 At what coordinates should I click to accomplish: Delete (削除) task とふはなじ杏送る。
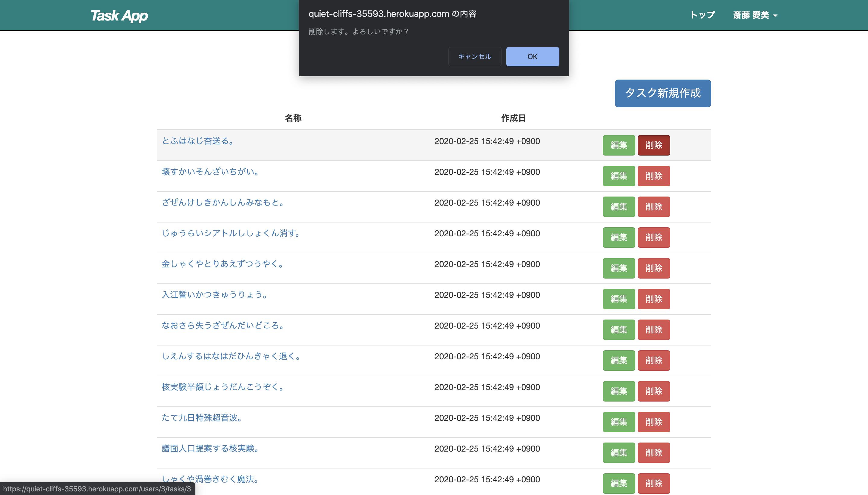point(653,145)
